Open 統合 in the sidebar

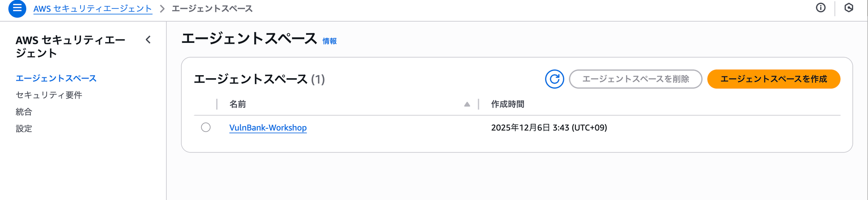(x=24, y=112)
